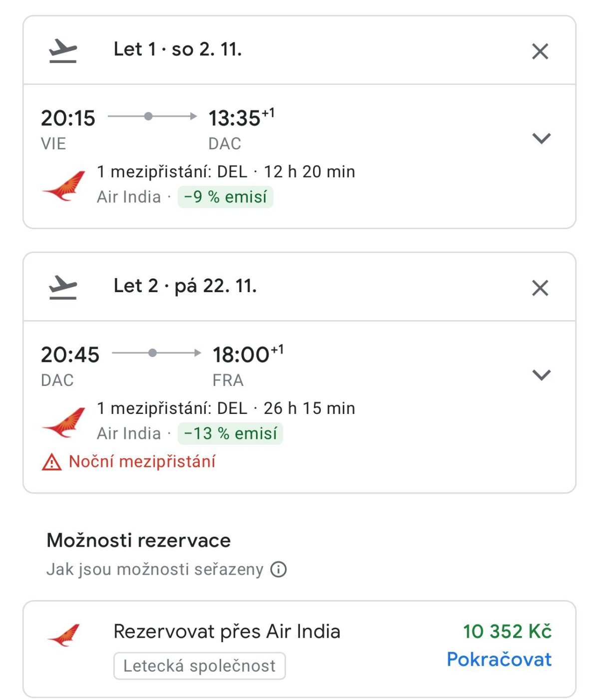
Task: Expand details of VIE to DAC flight
Action: tap(541, 138)
